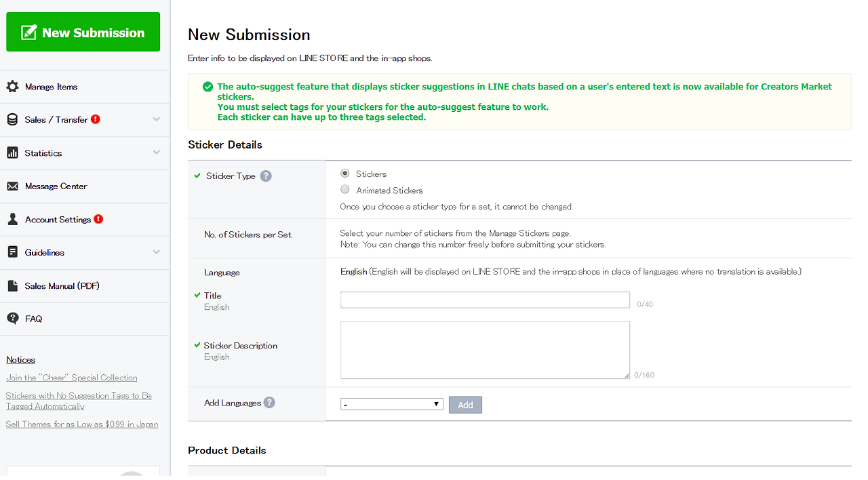Image resolution: width=868 pixels, height=480 pixels.
Task: Click the FAQ question mark icon
Action: (x=12, y=319)
